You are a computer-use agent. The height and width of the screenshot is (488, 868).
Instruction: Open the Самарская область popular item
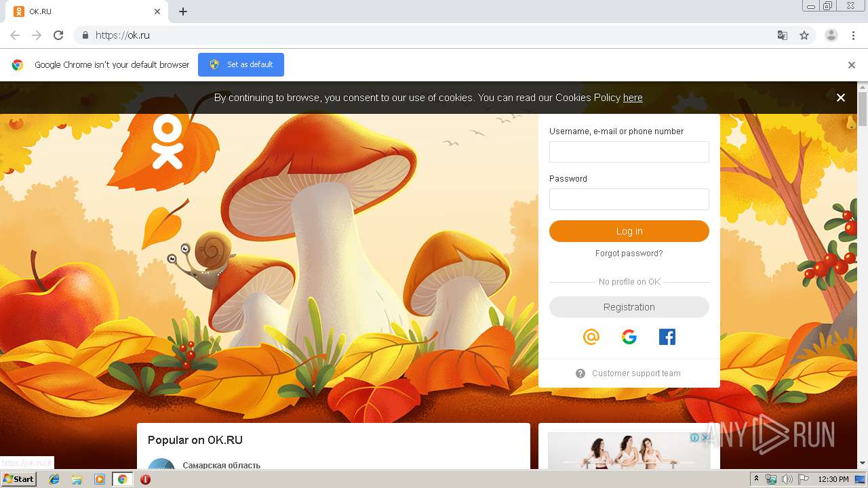tap(221, 465)
